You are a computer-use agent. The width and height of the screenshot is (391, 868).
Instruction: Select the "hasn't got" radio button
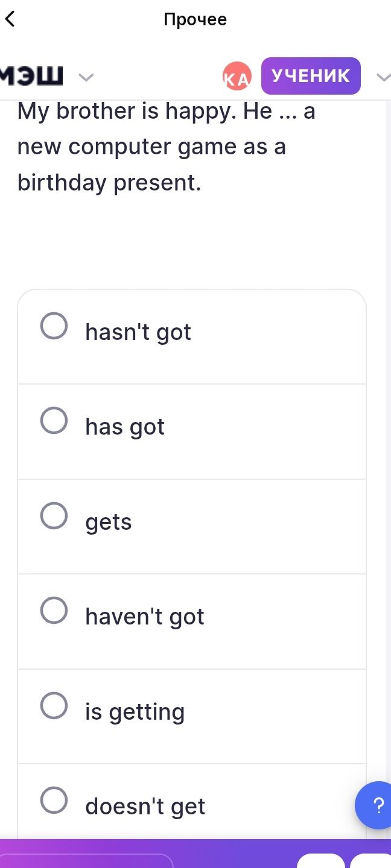(x=54, y=326)
